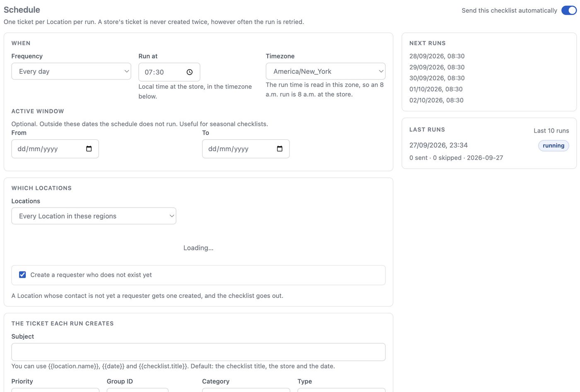Toggle Send this checklist automatically switch
This screenshot has height=392, width=580.
[x=569, y=10]
